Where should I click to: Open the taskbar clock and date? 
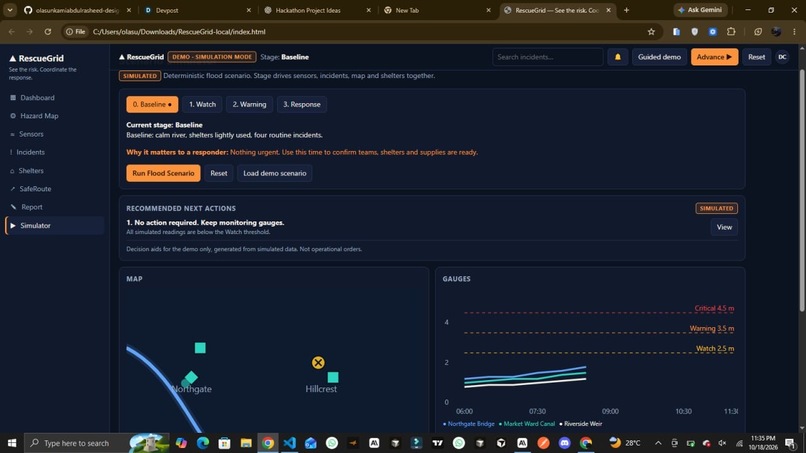pyautogui.click(x=763, y=443)
